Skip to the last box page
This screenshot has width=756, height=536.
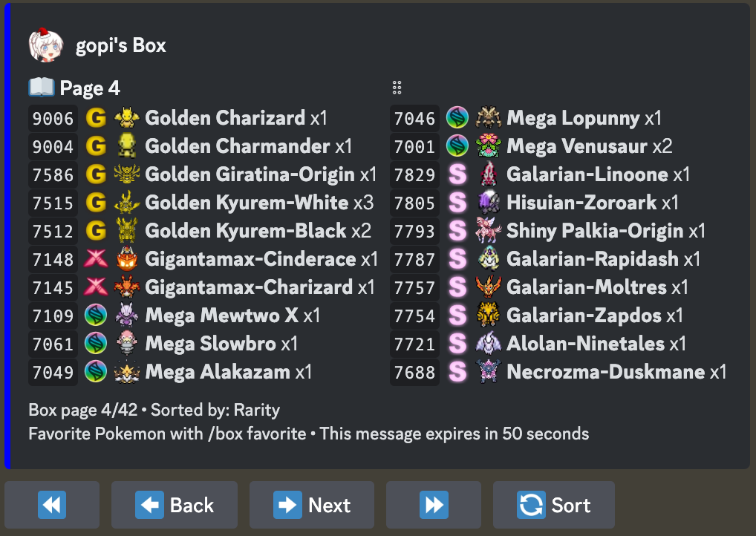433,506
